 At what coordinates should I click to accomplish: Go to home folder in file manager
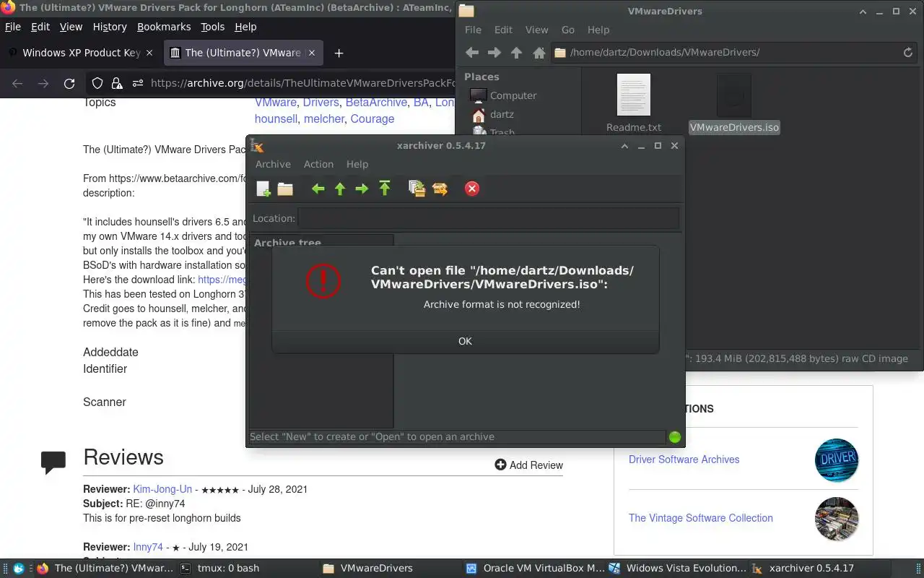tap(539, 52)
